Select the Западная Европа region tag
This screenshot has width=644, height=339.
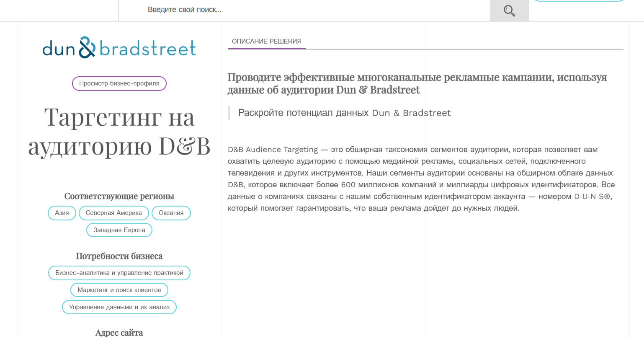119,230
